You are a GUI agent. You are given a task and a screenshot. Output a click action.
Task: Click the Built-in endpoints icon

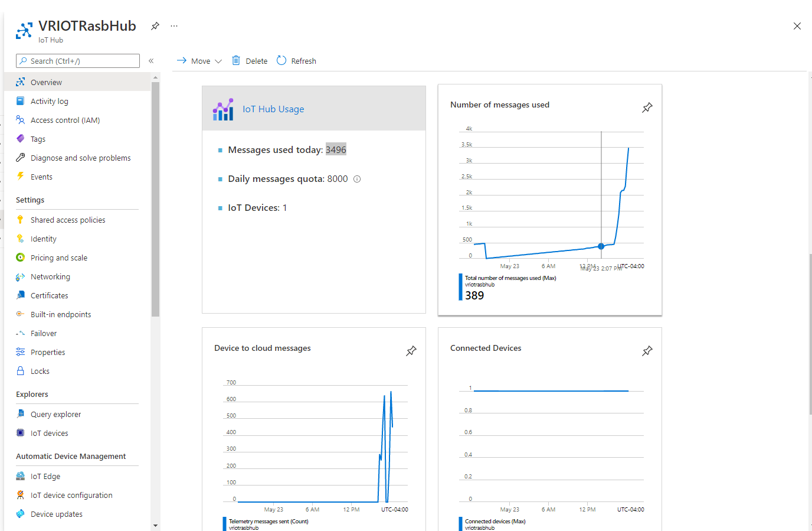21,314
